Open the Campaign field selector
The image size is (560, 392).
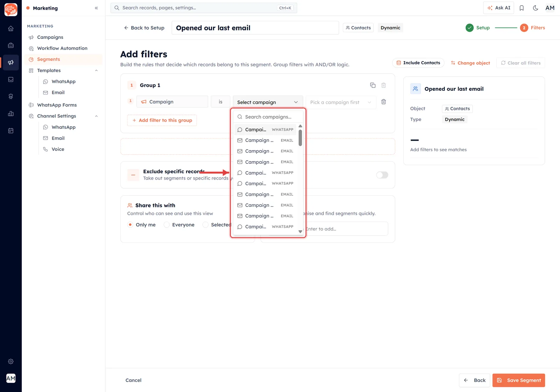(x=172, y=101)
